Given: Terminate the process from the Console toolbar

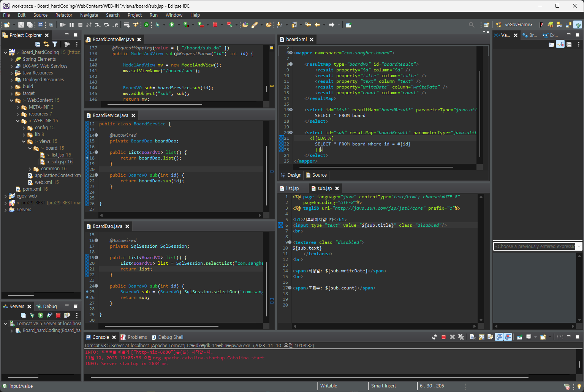Looking at the screenshot, I should tap(443, 337).
